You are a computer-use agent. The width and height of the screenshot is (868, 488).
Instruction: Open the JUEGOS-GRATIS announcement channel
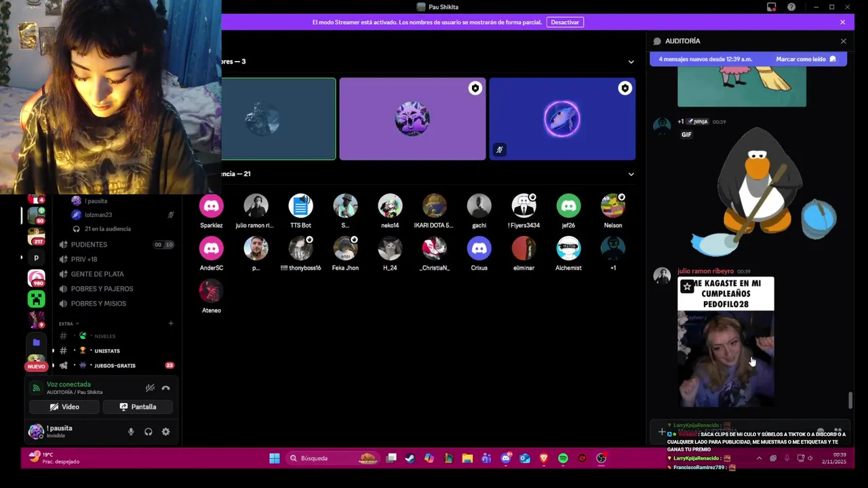click(116, 365)
